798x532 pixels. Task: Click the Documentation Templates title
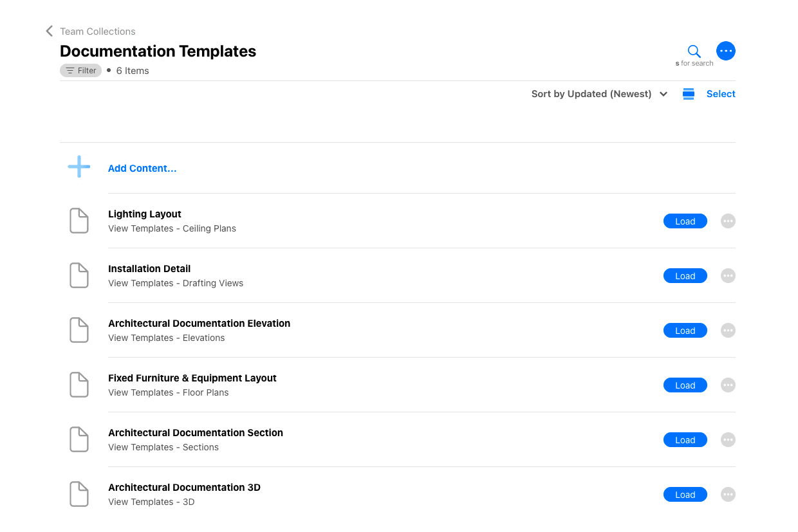(158, 51)
